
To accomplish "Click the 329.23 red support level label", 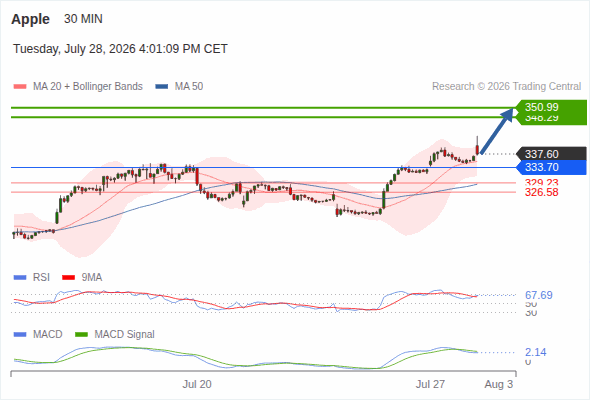I will point(541,183).
